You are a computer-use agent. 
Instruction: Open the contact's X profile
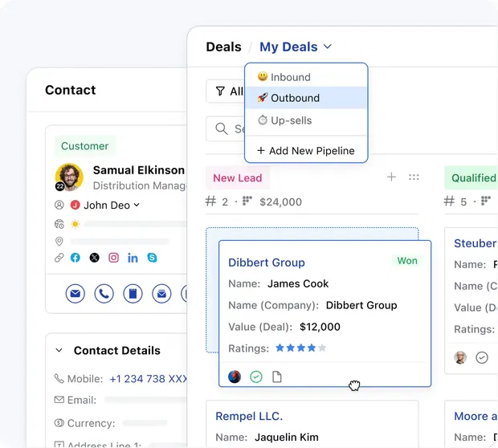94,258
